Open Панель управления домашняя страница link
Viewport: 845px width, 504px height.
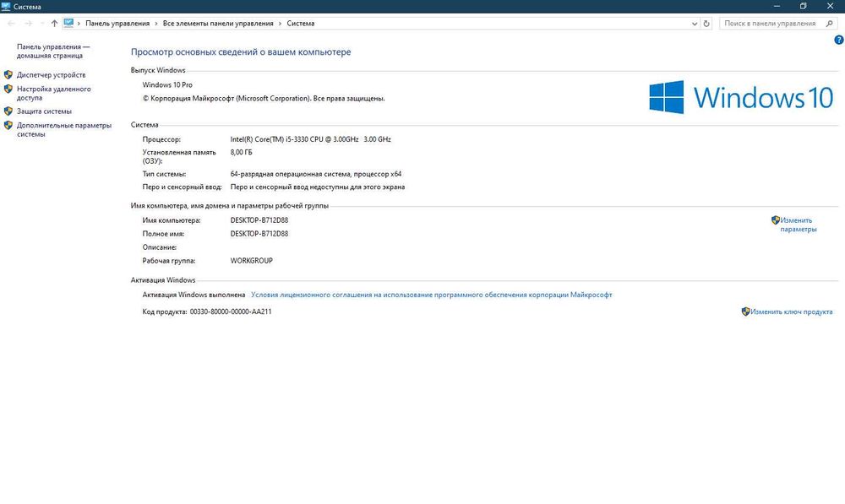[x=52, y=51]
